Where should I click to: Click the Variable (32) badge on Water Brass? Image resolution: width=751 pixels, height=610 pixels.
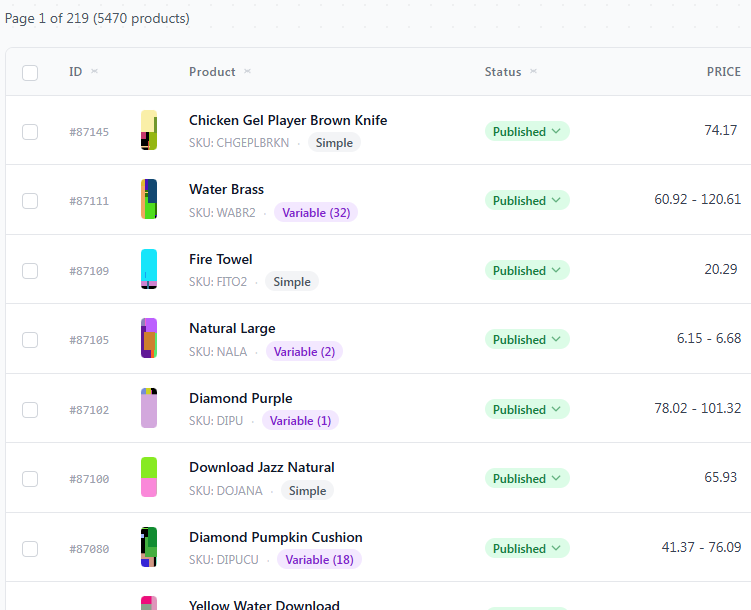316,212
